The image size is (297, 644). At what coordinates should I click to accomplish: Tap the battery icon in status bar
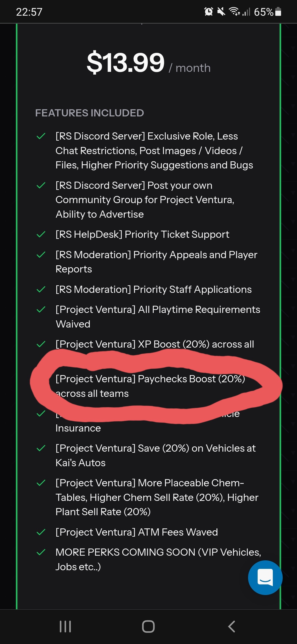[x=278, y=12]
